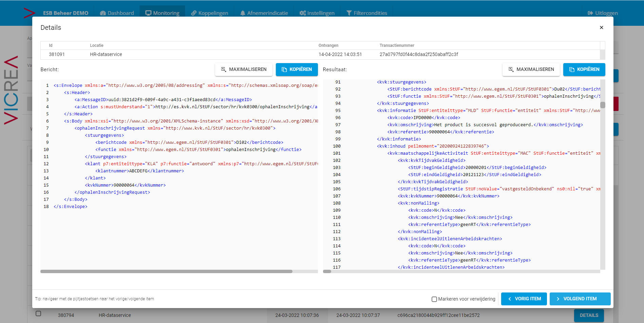Image resolution: width=644 pixels, height=323 pixels.
Task: Go to next item with Volgend Item
Action: (580, 299)
